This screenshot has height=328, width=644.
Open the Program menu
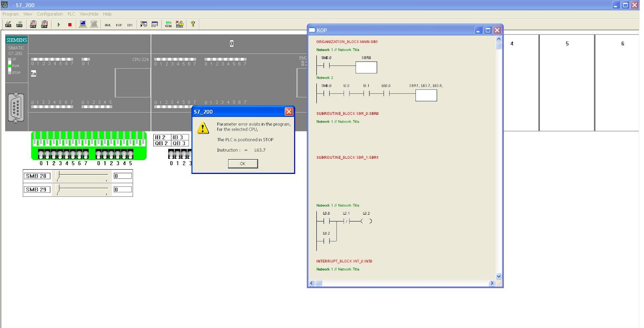(10, 14)
